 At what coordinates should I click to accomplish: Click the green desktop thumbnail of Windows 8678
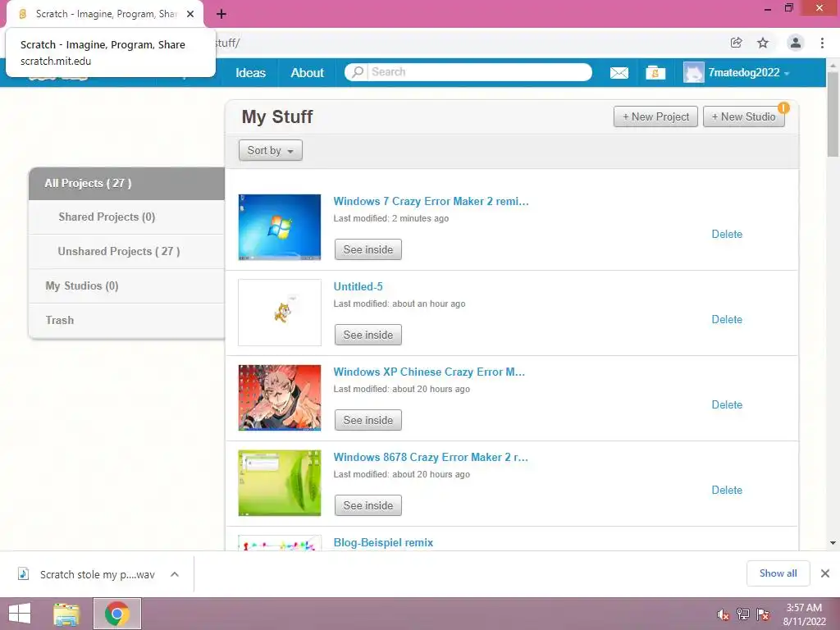coord(280,482)
